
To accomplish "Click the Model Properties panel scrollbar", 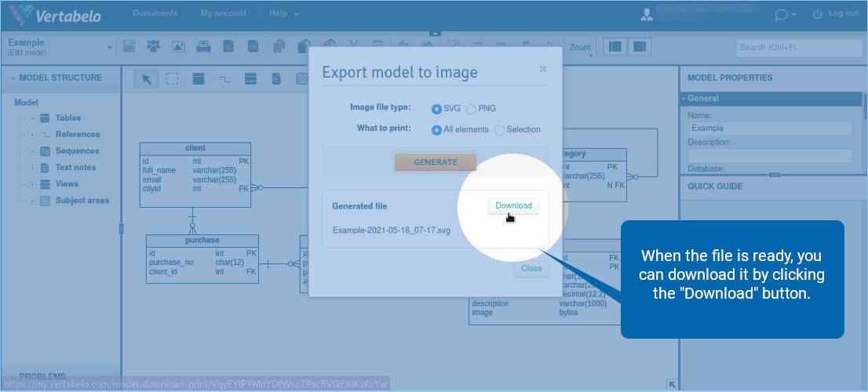I will [x=865, y=106].
